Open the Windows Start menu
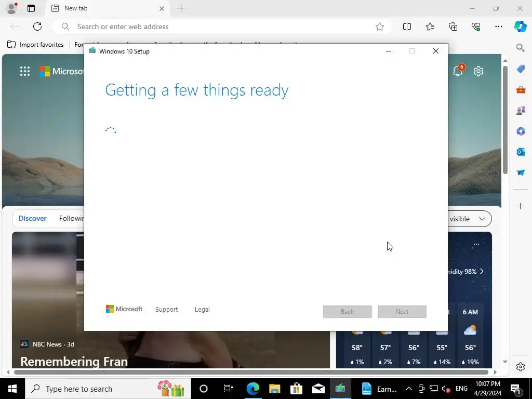Screen dimensions: 532x399 [12, 389]
